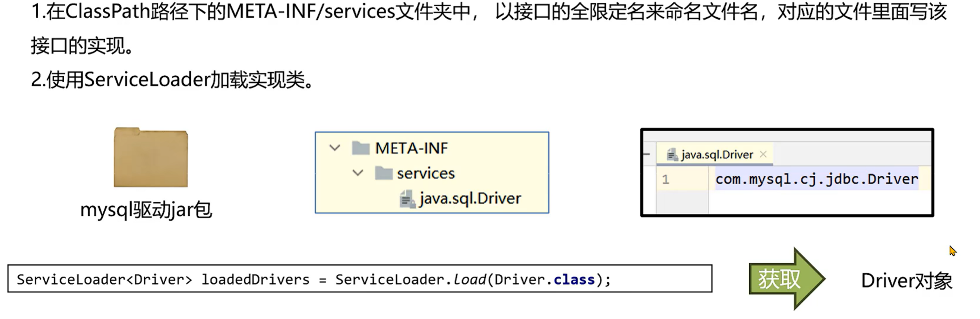This screenshot has height=319, width=980.
Task: Click the com.mysql.cj.jdbc.Driver code line
Action: tap(816, 179)
